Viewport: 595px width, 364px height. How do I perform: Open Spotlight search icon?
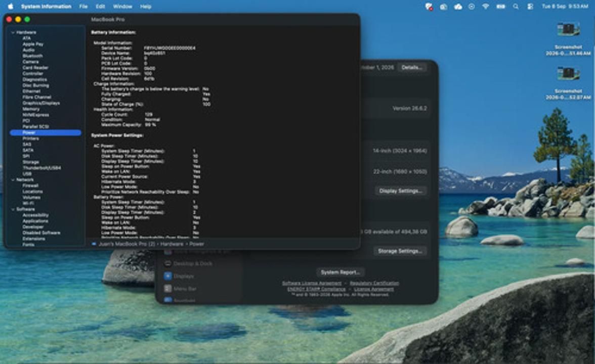tap(516, 7)
